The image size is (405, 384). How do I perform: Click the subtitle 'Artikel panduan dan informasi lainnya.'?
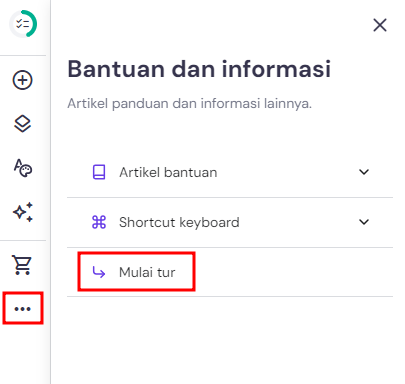coord(189,103)
